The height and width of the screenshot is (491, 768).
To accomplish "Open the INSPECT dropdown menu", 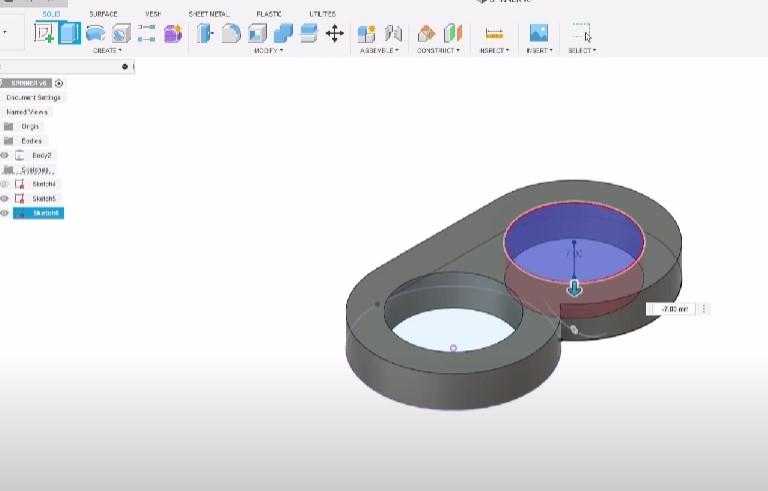I will pos(494,50).
